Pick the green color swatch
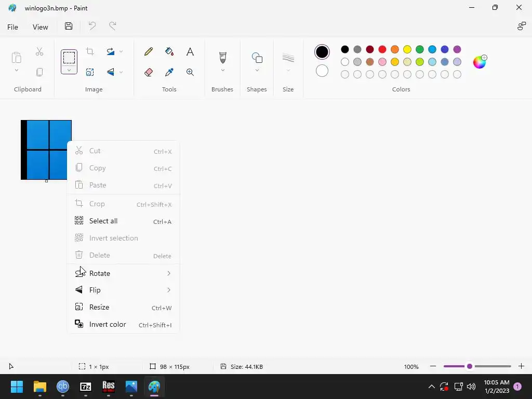 click(420, 49)
